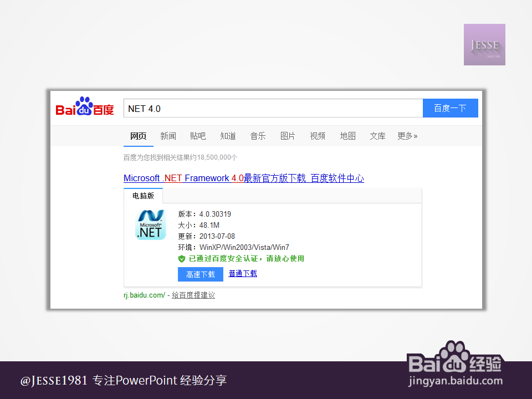Switch to the 新闻 search tab

[x=168, y=136]
